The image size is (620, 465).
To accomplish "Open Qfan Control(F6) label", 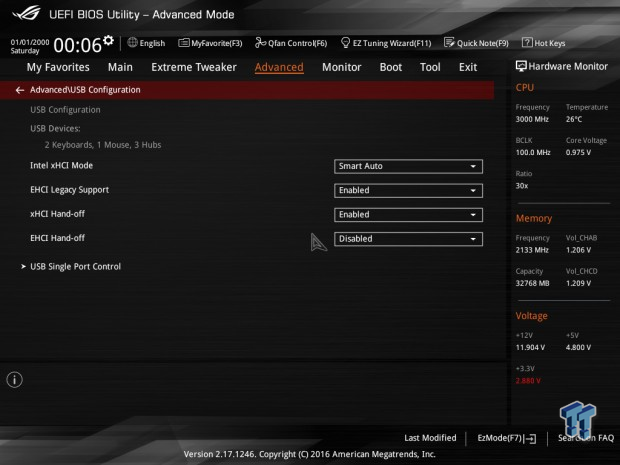I will 298,43.
